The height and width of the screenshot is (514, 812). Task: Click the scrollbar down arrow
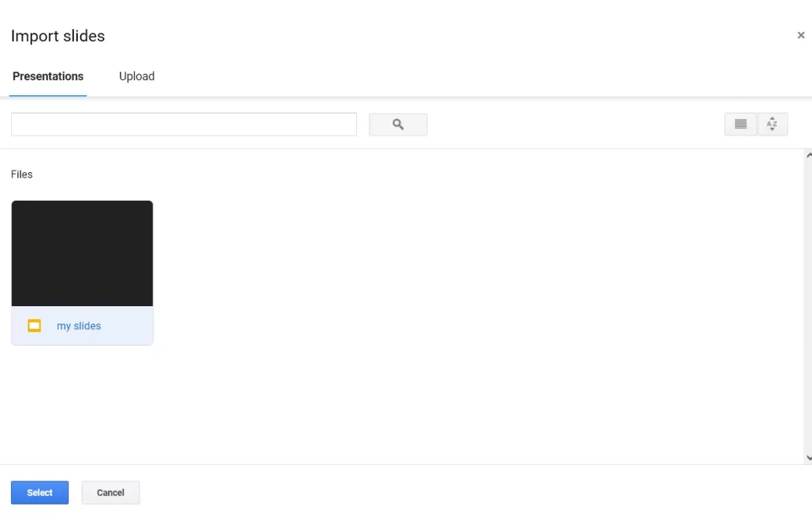[x=808, y=458]
